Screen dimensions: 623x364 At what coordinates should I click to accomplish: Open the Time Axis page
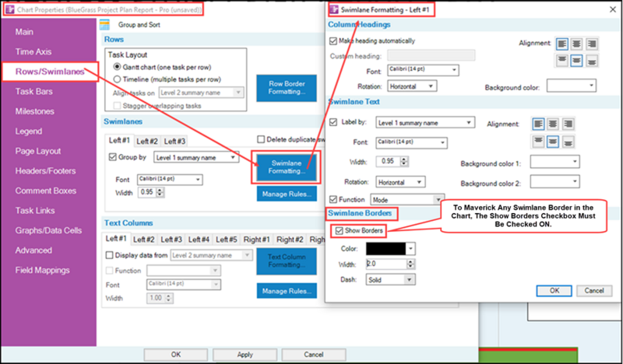33,52
